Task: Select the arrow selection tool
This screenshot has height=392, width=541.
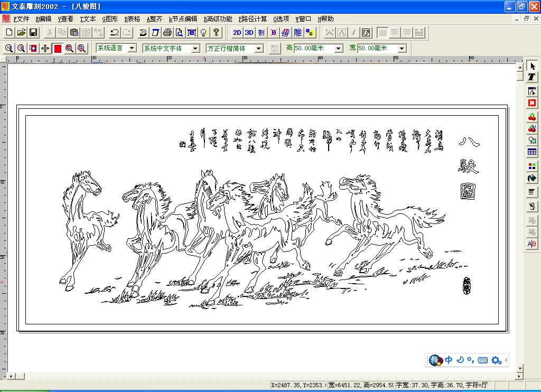Action: [x=533, y=66]
